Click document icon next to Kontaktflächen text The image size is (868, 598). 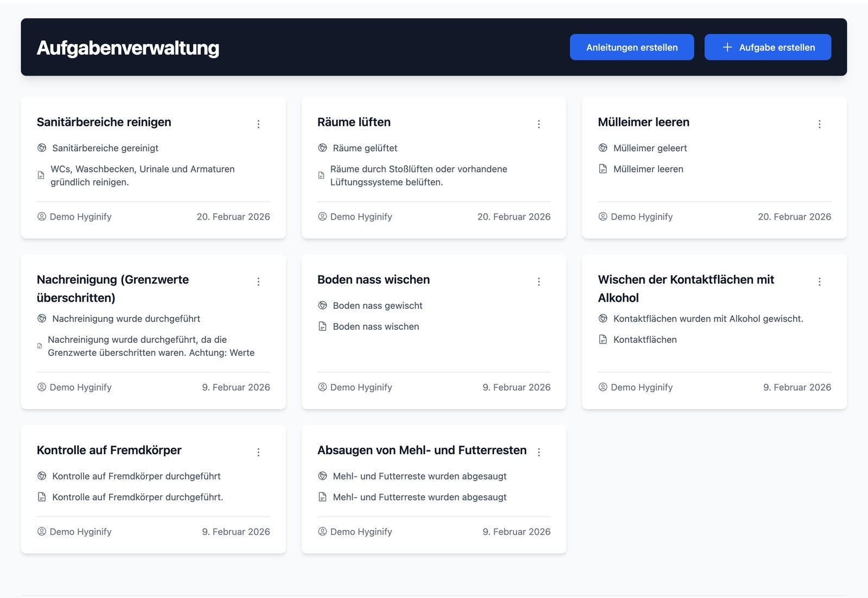coord(603,340)
